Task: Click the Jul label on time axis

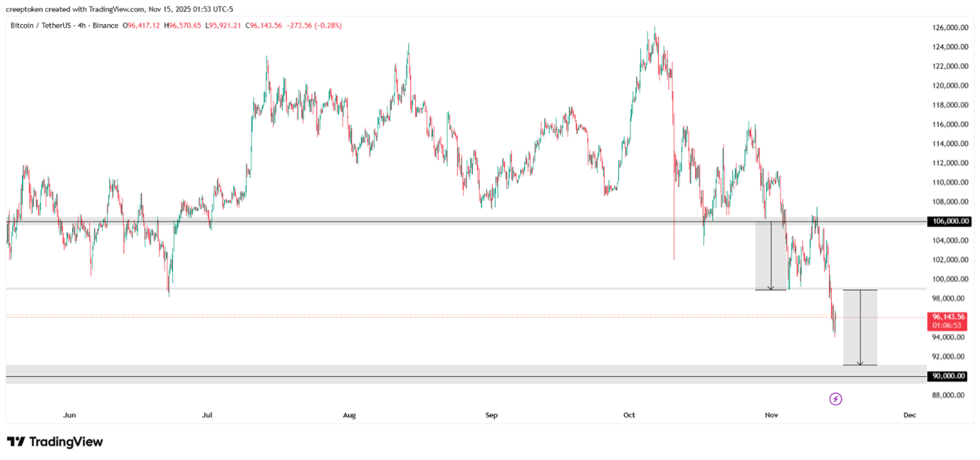Action: 208,415
